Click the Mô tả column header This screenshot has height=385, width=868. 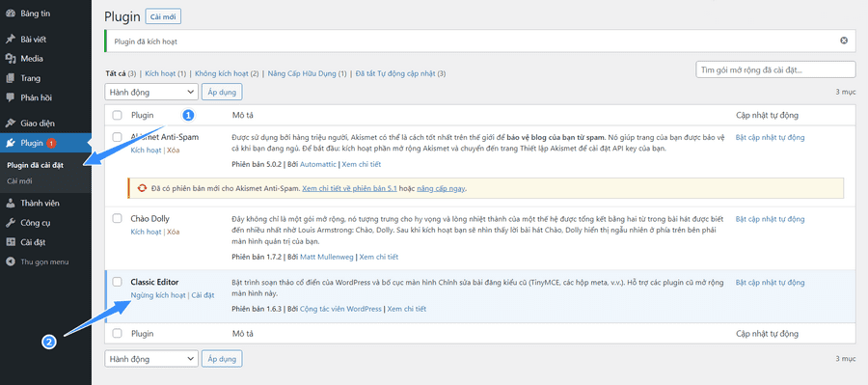[x=243, y=115]
